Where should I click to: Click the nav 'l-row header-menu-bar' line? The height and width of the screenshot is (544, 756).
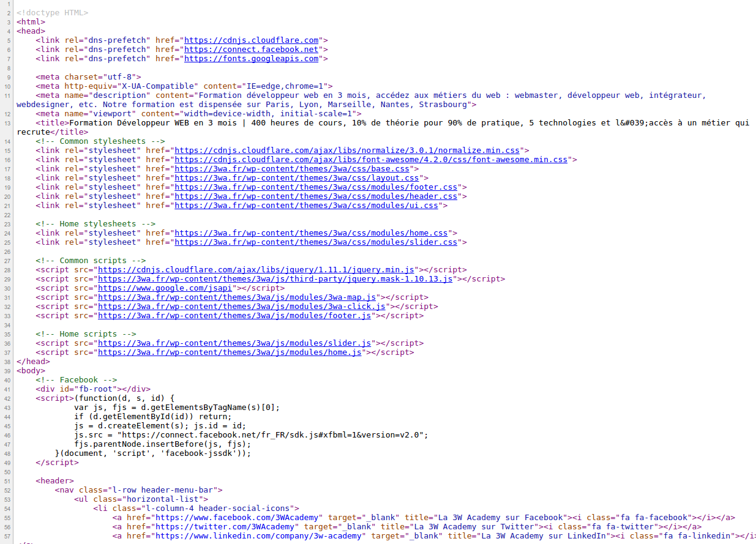click(138, 490)
